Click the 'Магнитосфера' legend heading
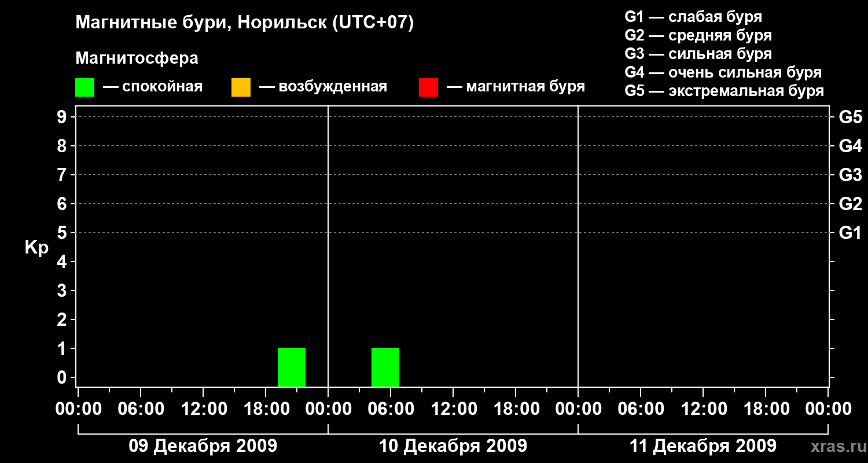Image resolution: width=868 pixels, height=463 pixels. click(137, 58)
